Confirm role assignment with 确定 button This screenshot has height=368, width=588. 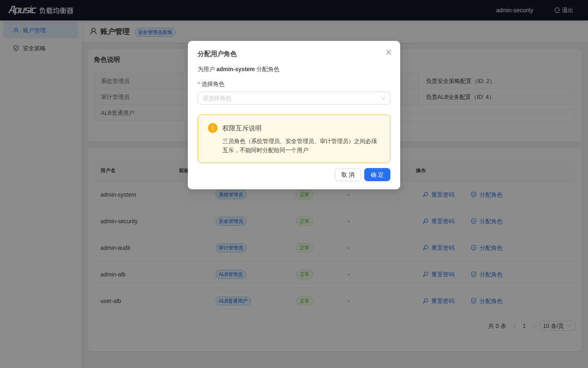point(377,175)
